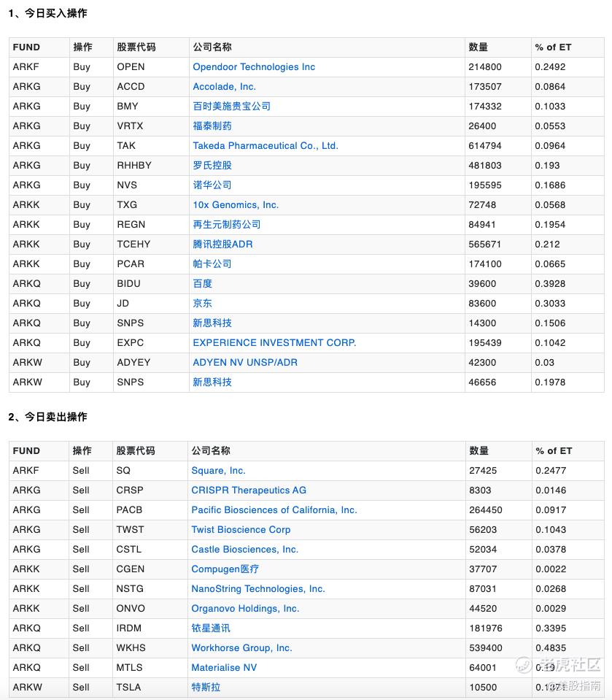Image resolution: width=612 pixels, height=700 pixels.
Task: Click the Workhorse Group, Inc. link
Action: tap(241, 647)
